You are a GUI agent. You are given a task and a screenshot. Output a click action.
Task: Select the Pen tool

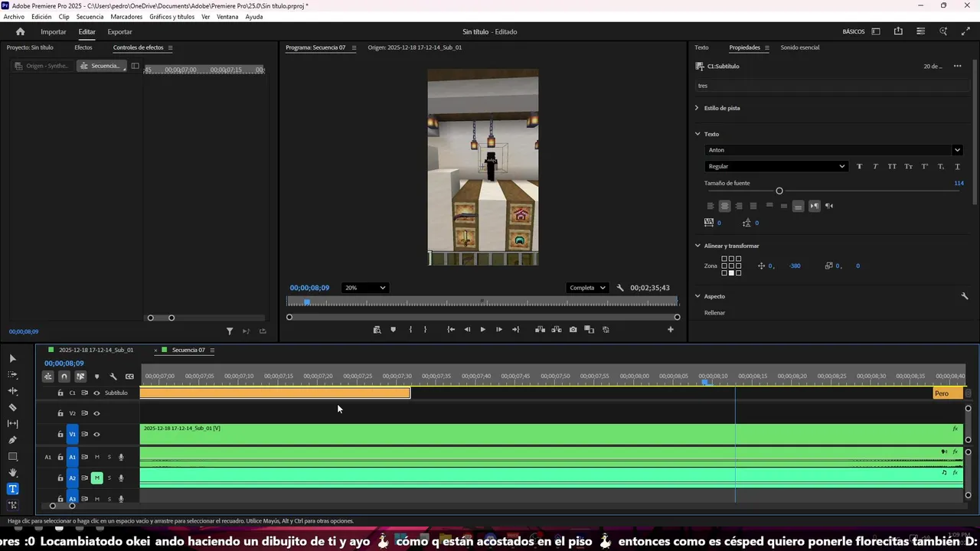coord(12,440)
